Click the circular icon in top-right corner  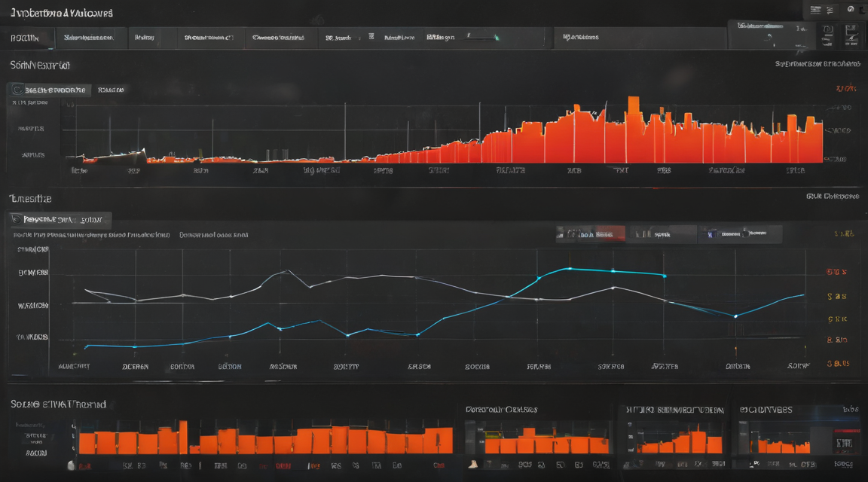(x=850, y=9)
